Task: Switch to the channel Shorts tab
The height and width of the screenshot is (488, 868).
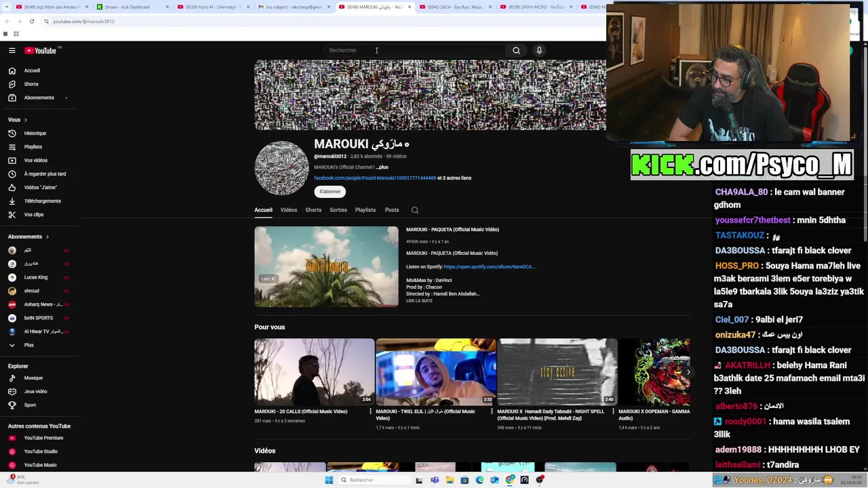Action: coord(313,210)
